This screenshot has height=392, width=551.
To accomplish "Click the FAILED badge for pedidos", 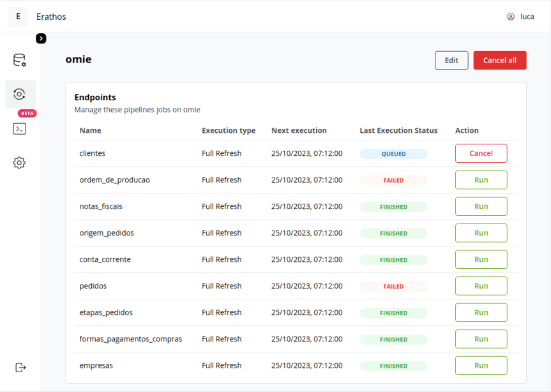I will (x=393, y=286).
